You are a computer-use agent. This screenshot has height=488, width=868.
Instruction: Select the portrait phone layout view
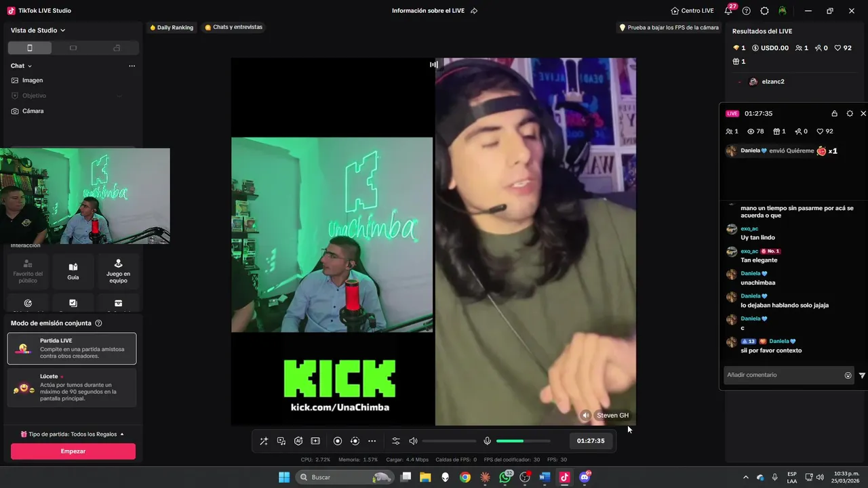coord(29,48)
